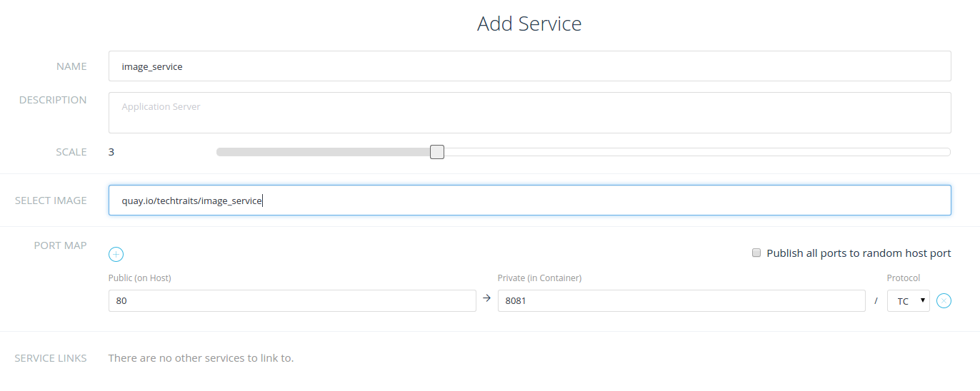Screen dimensions: 980x391
Task: Click the PORT MAP section label
Action: [60, 245]
